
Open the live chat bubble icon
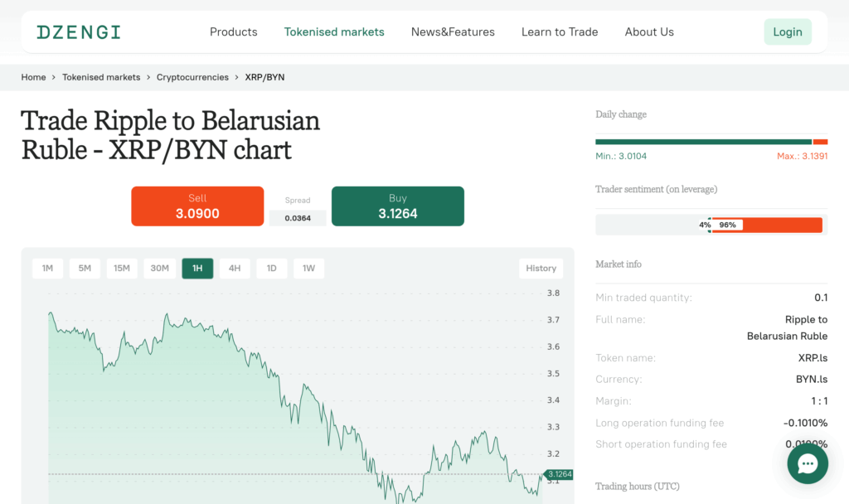pos(808,463)
